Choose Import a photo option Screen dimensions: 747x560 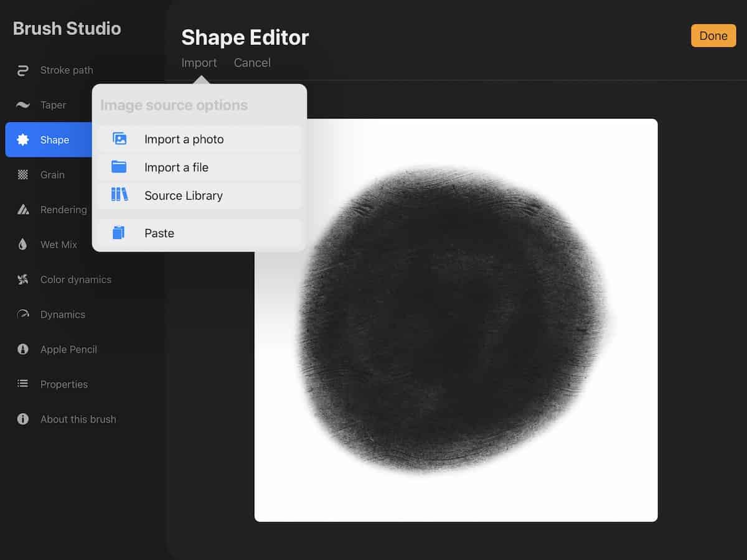point(199,139)
